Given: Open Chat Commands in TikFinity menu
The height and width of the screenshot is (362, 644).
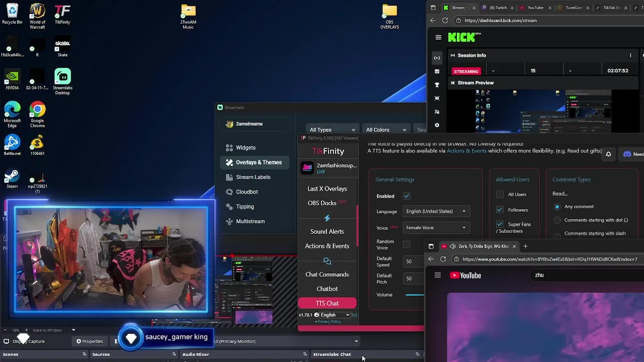Looking at the screenshot, I should [x=327, y=275].
